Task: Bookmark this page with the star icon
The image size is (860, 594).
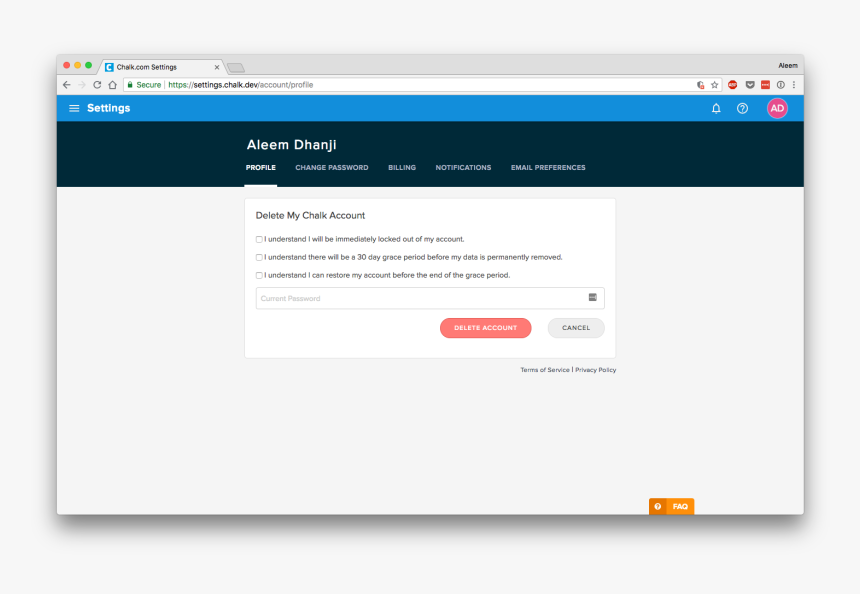Action: tap(714, 85)
